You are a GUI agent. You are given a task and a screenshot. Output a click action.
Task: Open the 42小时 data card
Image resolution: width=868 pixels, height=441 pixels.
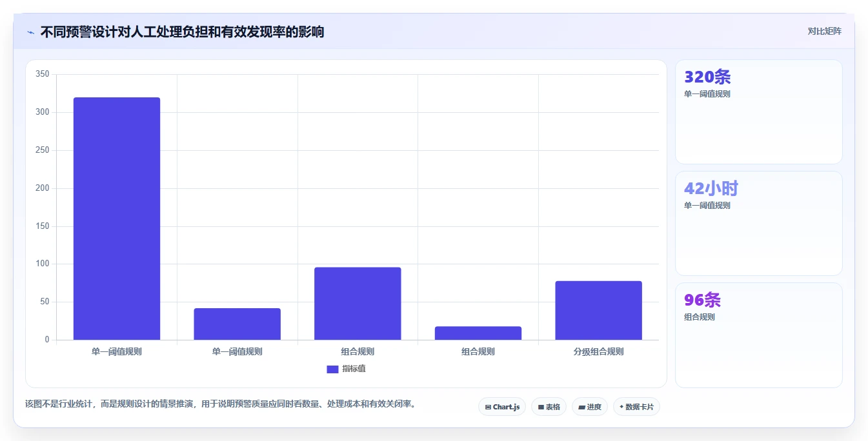pos(759,223)
